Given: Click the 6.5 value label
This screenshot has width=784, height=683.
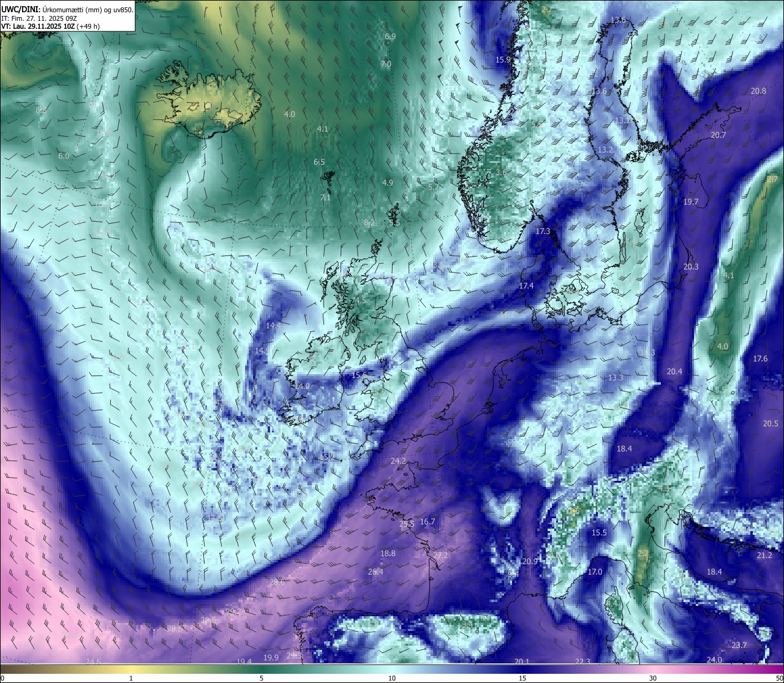Looking at the screenshot, I should tap(319, 162).
